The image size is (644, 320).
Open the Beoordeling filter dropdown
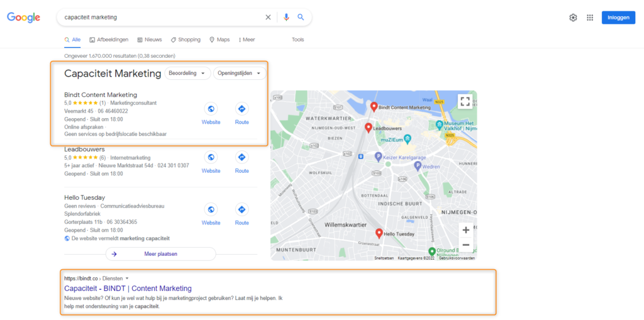187,73
